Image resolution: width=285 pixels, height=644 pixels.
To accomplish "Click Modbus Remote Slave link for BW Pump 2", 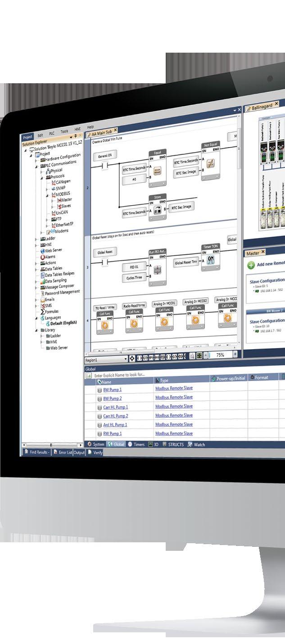I will coord(174,397).
